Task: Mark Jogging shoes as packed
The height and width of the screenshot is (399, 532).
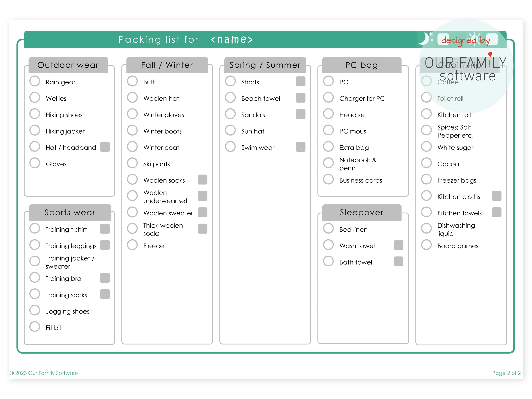Action: pyautogui.click(x=35, y=311)
